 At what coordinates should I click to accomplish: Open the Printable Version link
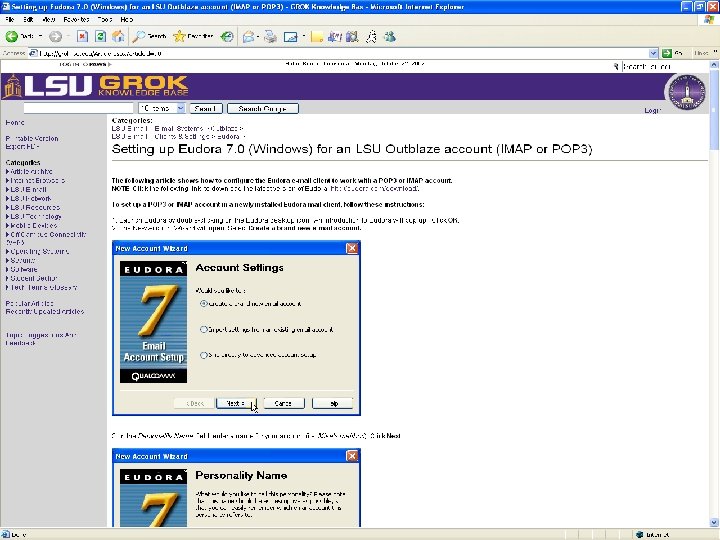click(32, 138)
